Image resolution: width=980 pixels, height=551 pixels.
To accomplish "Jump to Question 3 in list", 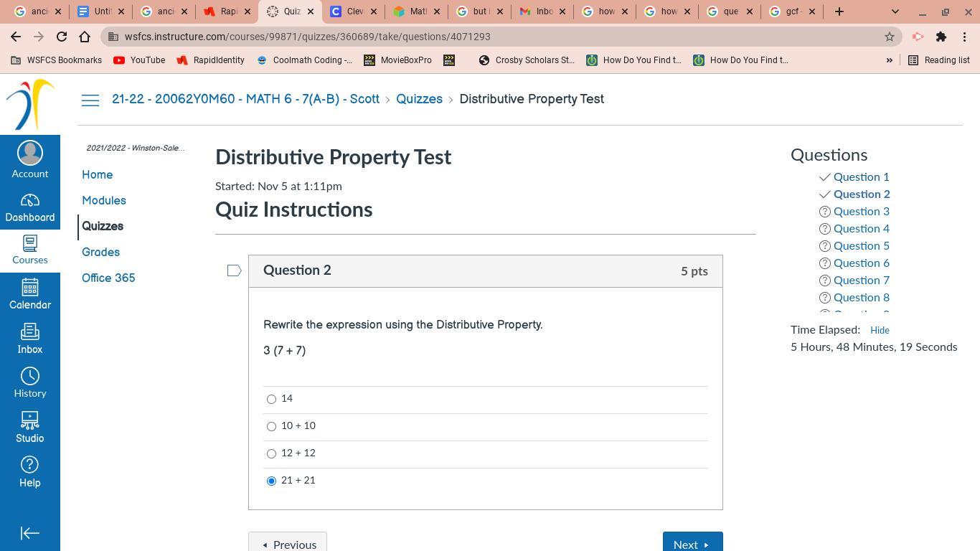I will (x=862, y=212).
